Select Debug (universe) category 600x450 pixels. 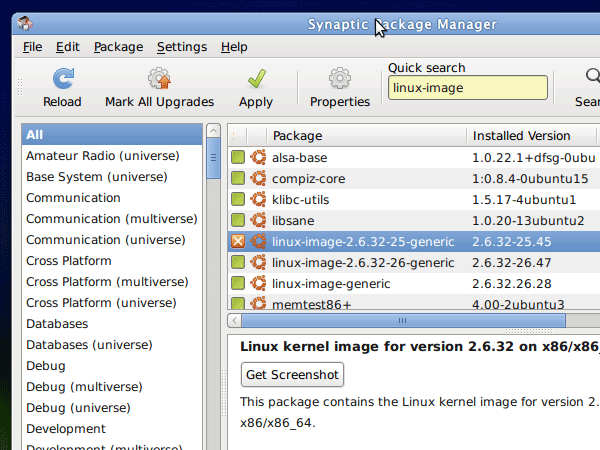112,408
